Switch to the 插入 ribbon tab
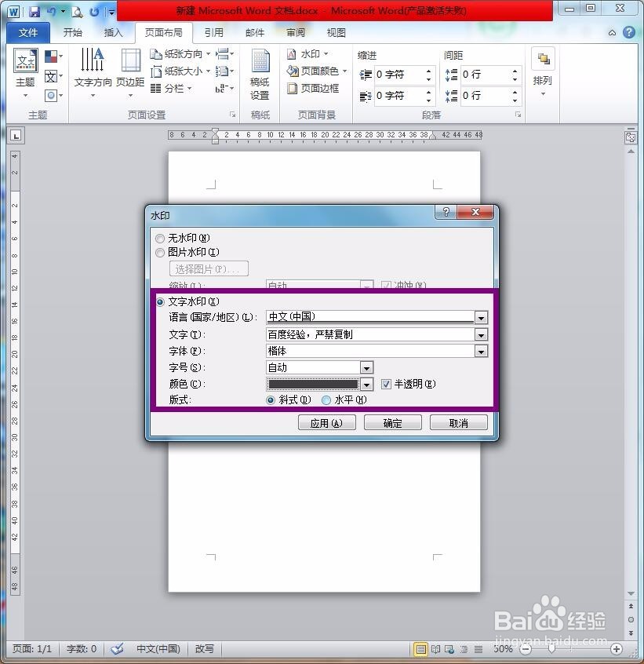Screen dimensions: 644x664 (x=114, y=32)
